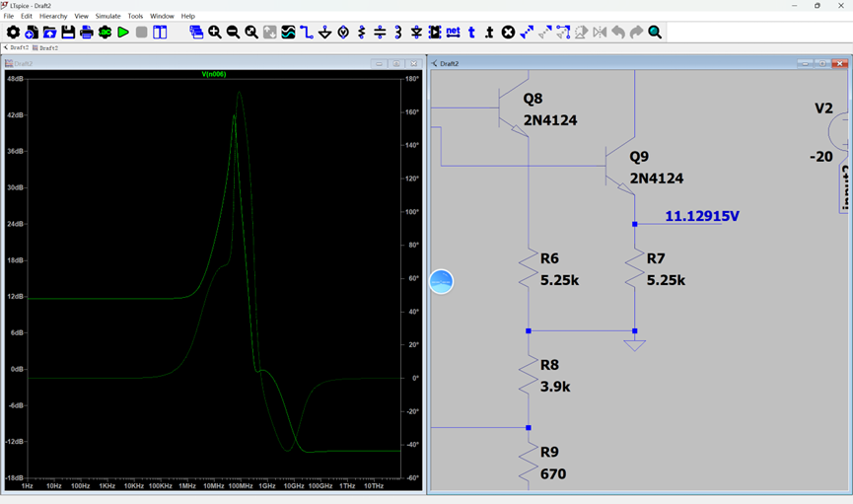Select the draw wire tool

pyautogui.click(x=307, y=33)
